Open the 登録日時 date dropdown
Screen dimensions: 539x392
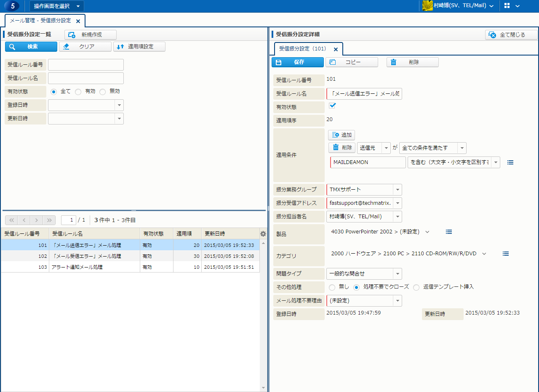click(119, 105)
